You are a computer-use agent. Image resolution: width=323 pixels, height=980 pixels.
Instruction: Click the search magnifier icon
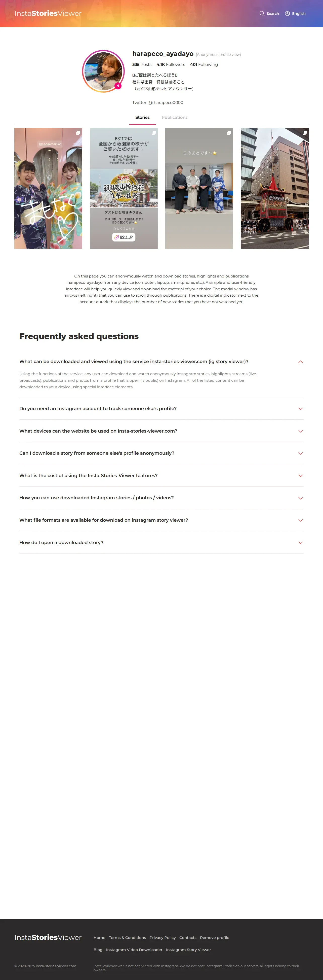pyautogui.click(x=262, y=14)
